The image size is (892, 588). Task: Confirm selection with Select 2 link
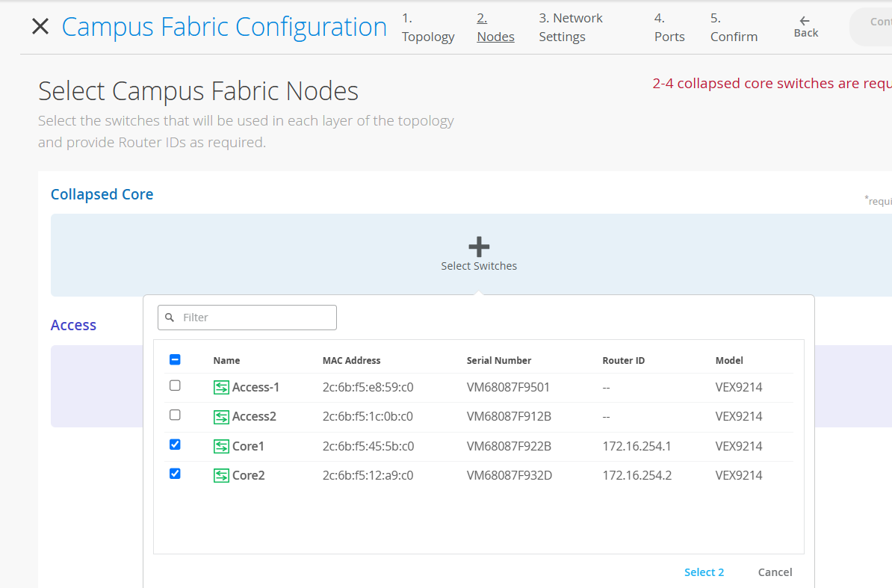pyautogui.click(x=704, y=572)
